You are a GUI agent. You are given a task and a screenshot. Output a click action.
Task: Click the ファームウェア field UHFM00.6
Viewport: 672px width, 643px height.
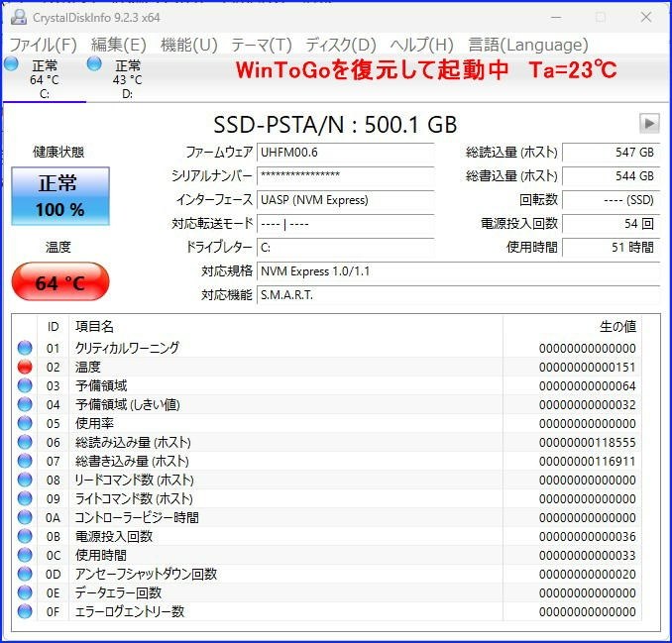[346, 153]
